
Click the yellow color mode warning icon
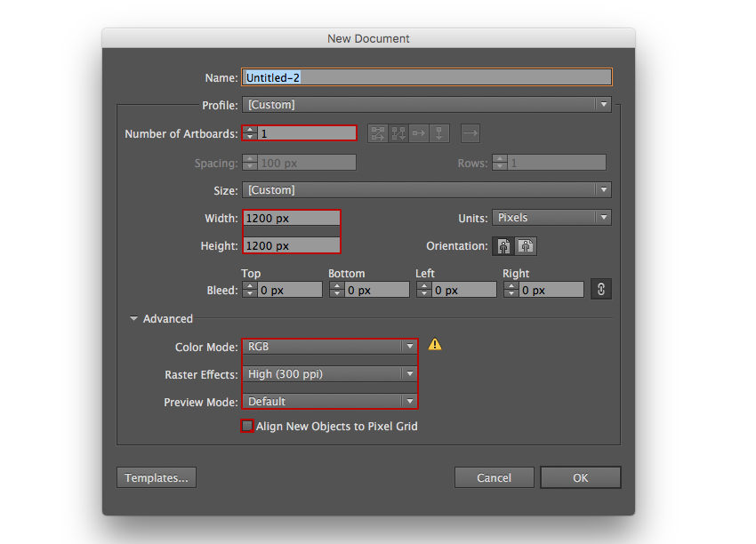[x=435, y=345]
